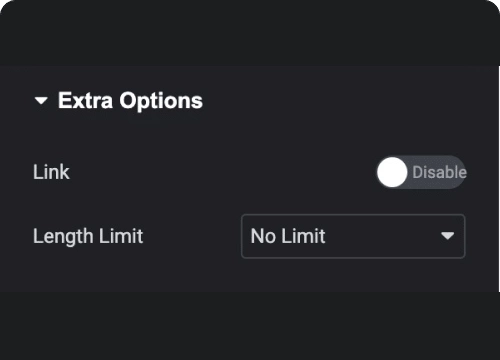This screenshot has height=360, width=500.
Task: Click the empty header area above Extra Options
Action: pos(249,33)
